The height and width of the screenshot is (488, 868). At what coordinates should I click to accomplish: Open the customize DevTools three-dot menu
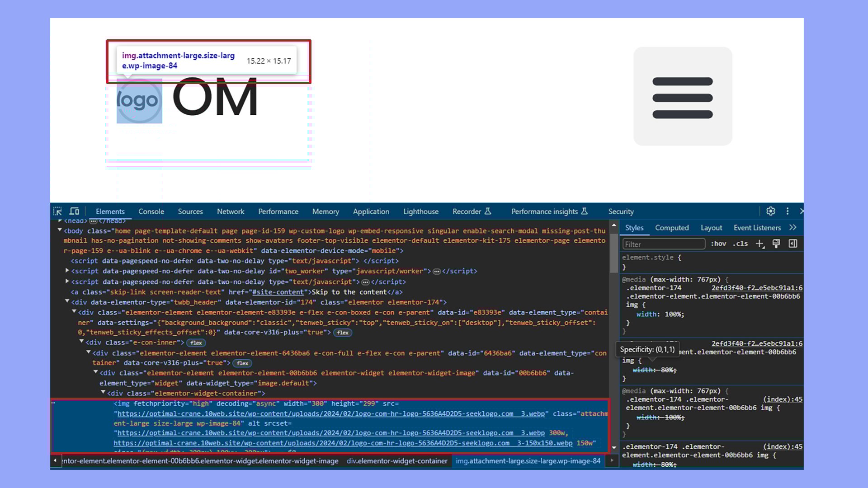pos(788,211)
